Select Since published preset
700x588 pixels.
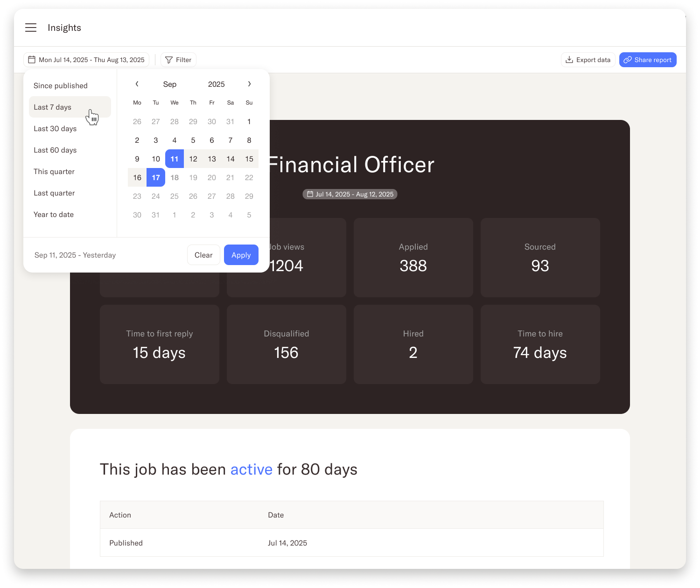pos(70,86)
